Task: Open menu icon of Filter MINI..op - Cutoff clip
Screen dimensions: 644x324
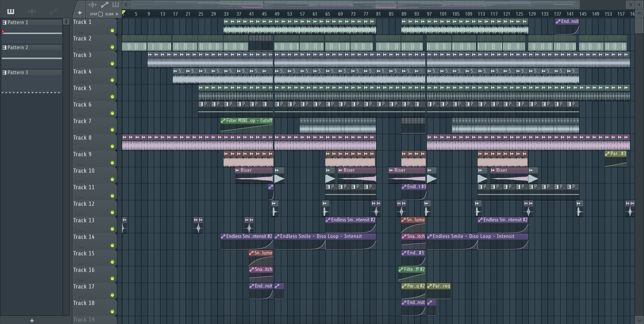Action: [x=223, y=121]
